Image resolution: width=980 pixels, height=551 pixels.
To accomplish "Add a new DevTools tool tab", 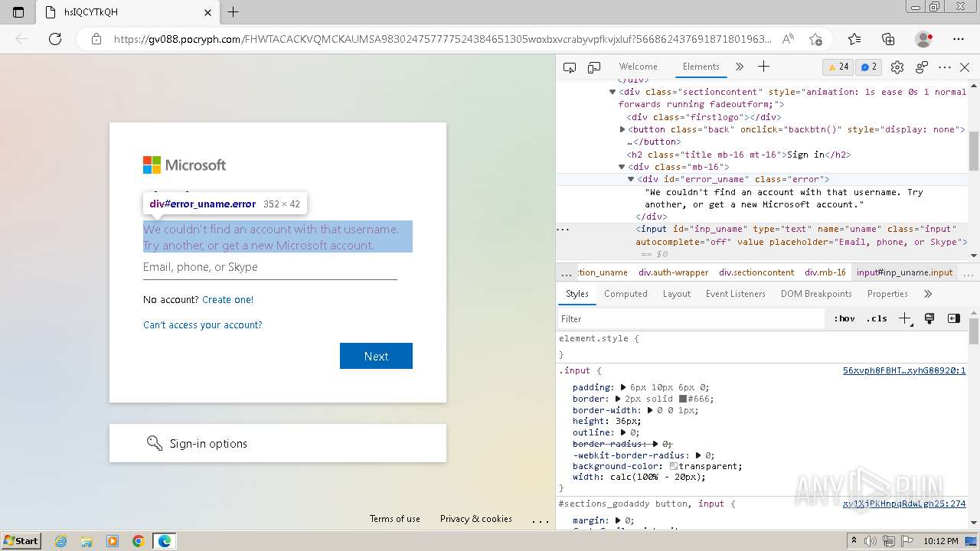I will [763, 67].
